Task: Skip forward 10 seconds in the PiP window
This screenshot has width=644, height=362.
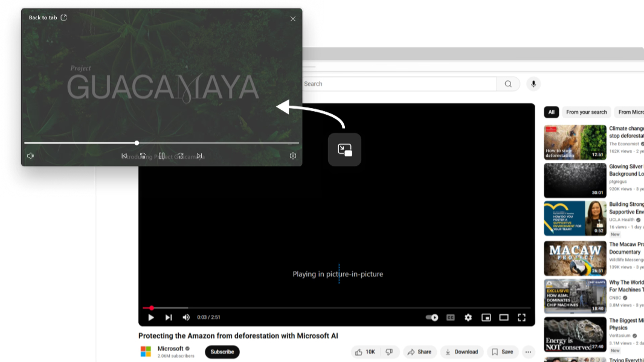Action: pos(180,155)
